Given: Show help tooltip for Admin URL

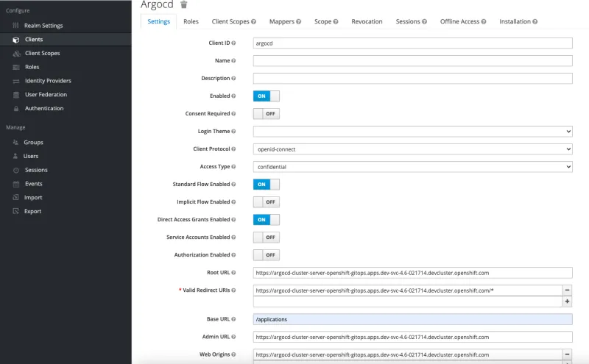Looking at the screenshot, I should tap(233, 337).
